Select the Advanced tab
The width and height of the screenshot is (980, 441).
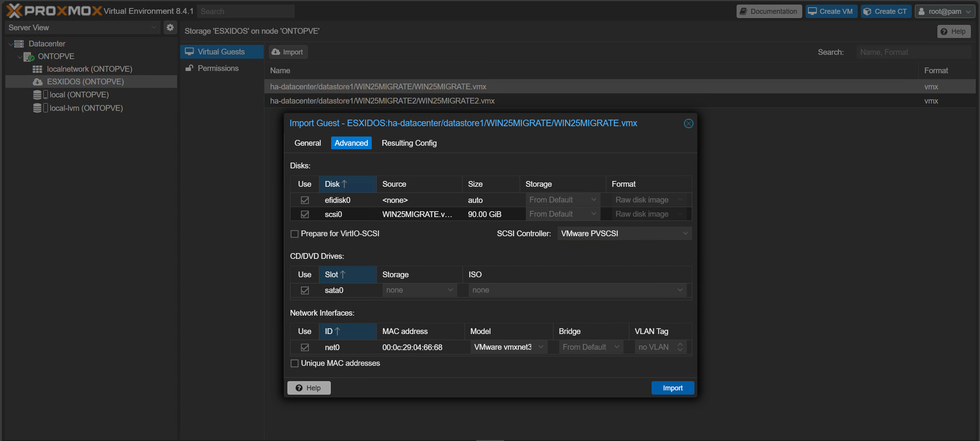[351, 143]
